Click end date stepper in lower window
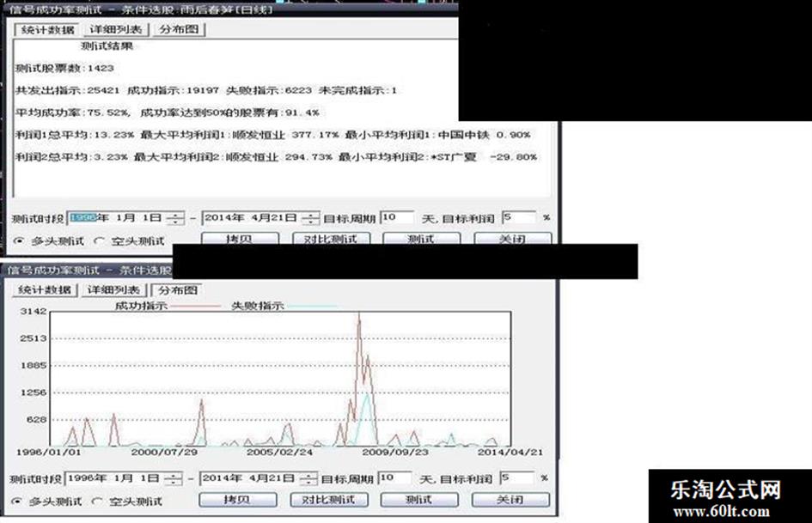This screenshot has width=812, height=523. click(x=308, y=478)
